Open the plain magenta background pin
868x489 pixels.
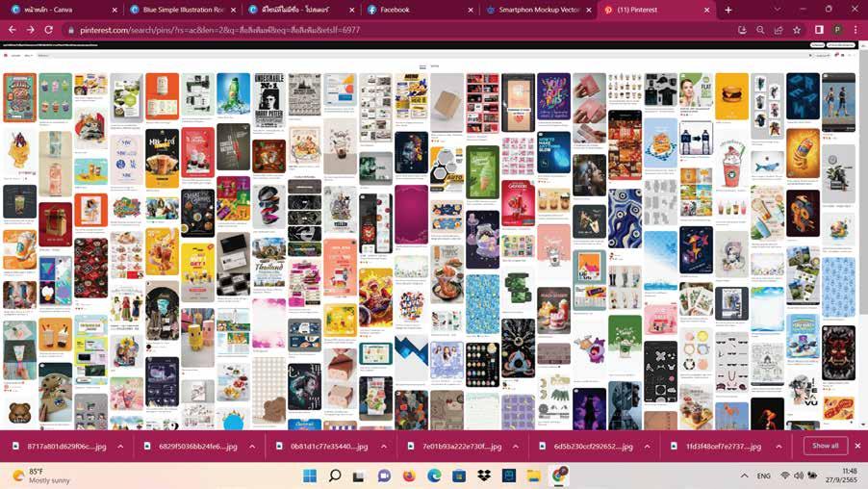pos(411,215)
